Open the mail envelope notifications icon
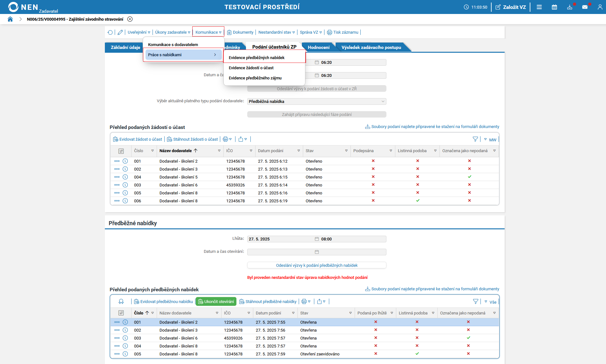This screenshot has height=364, width=606. [x=585, y=7]
